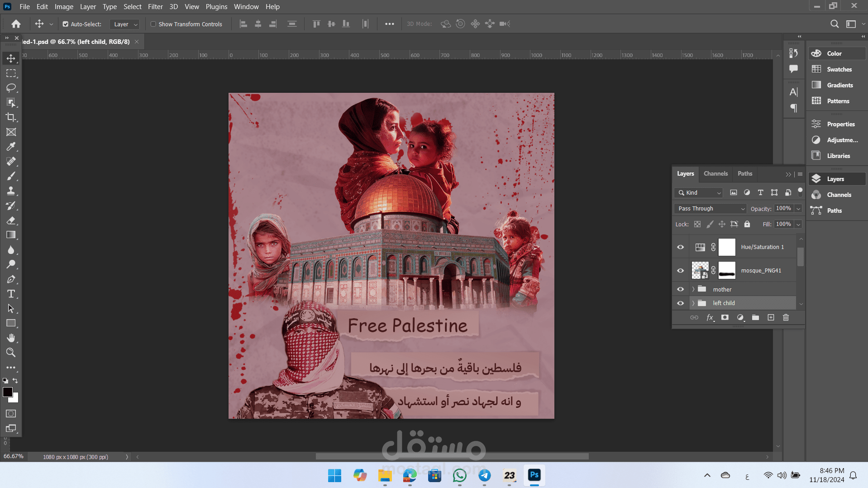Select the Pen tool
Screen dimensions: 868x488
pos(11,279)
